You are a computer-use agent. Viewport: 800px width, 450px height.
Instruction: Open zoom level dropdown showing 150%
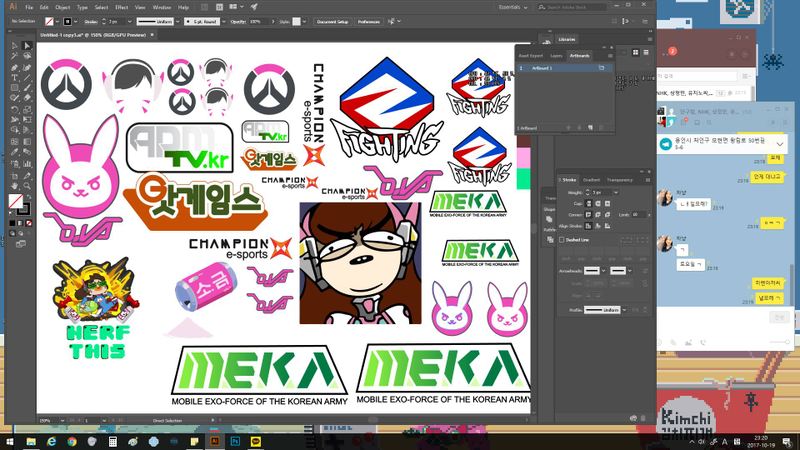tap(62, 420)
